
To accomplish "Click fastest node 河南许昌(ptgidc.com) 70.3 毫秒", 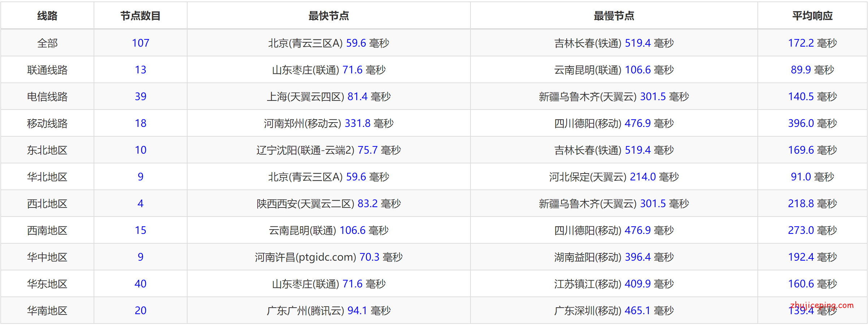I will (328, 257).
